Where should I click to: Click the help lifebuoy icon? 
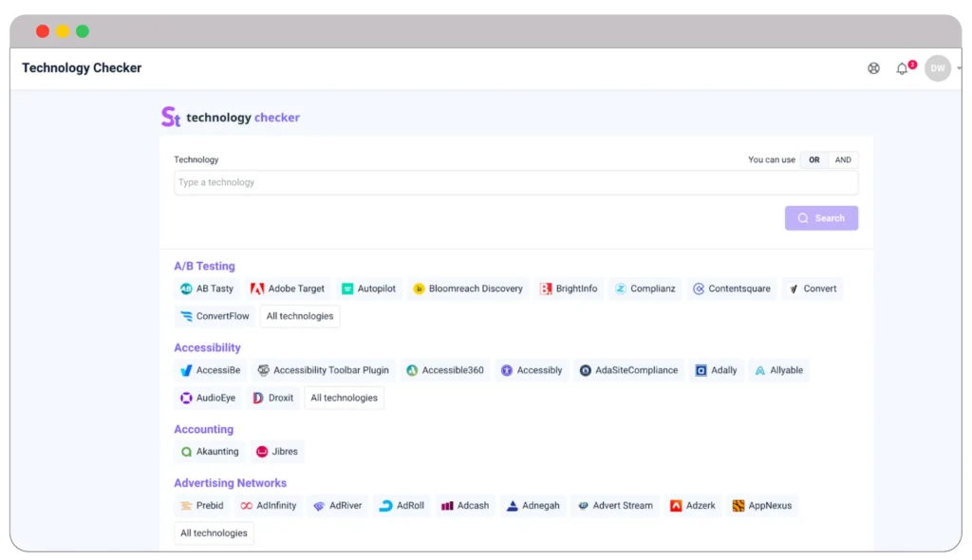873,68
